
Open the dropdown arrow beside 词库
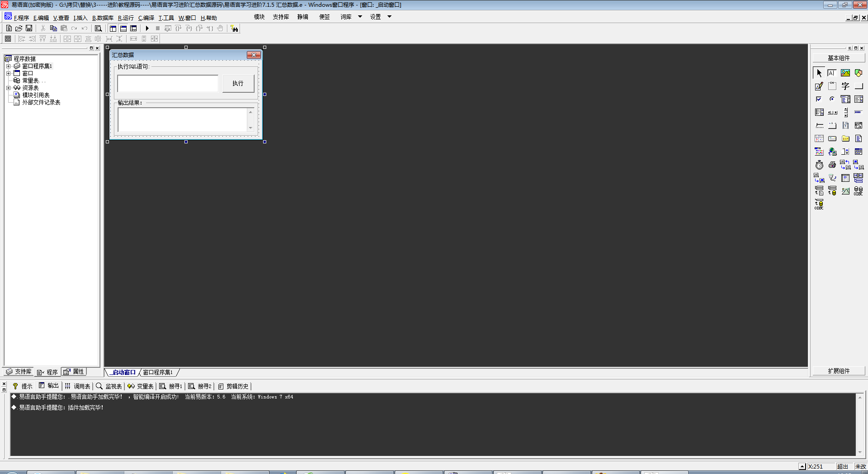[360, 17]
